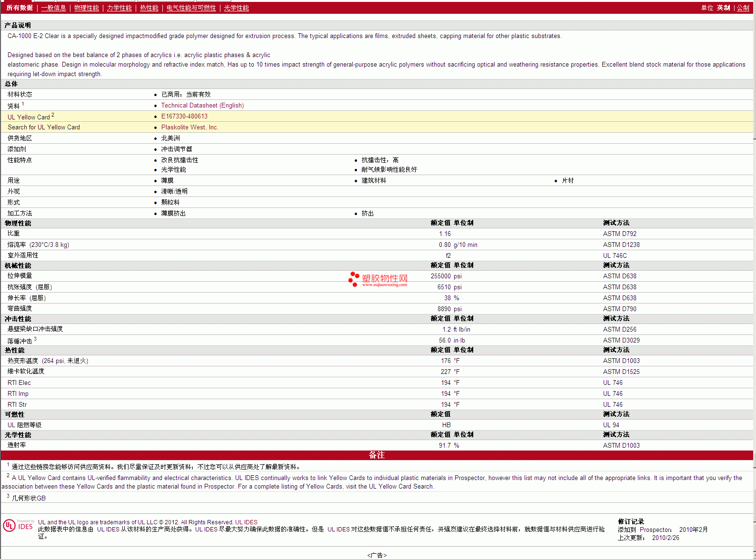Click the RTI Str row label
Viewport: 756px width, 559px height.
tap(17, 405)
